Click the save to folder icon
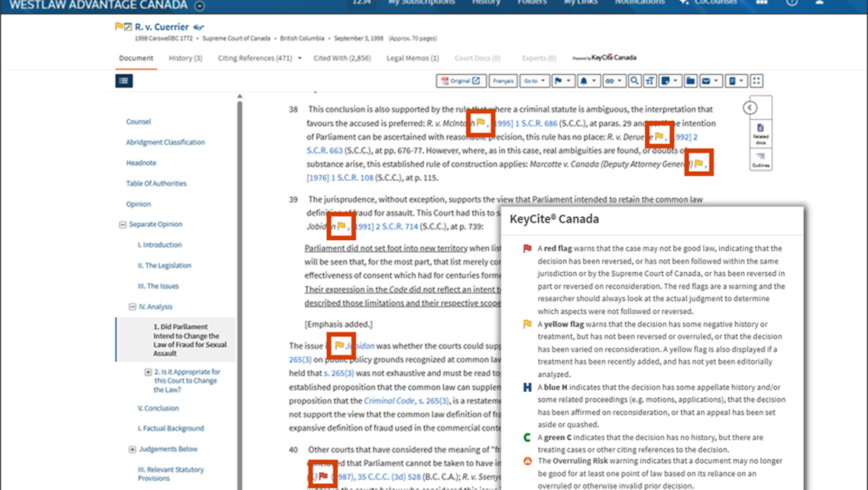 690,81
